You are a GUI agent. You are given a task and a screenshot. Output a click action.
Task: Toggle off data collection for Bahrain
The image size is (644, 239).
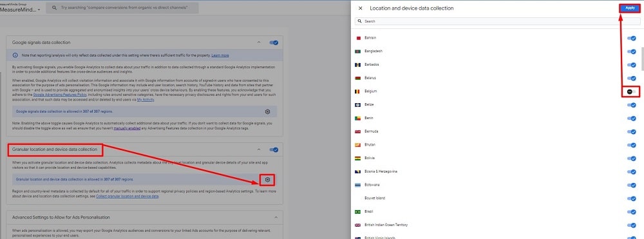tap(631, 38)
